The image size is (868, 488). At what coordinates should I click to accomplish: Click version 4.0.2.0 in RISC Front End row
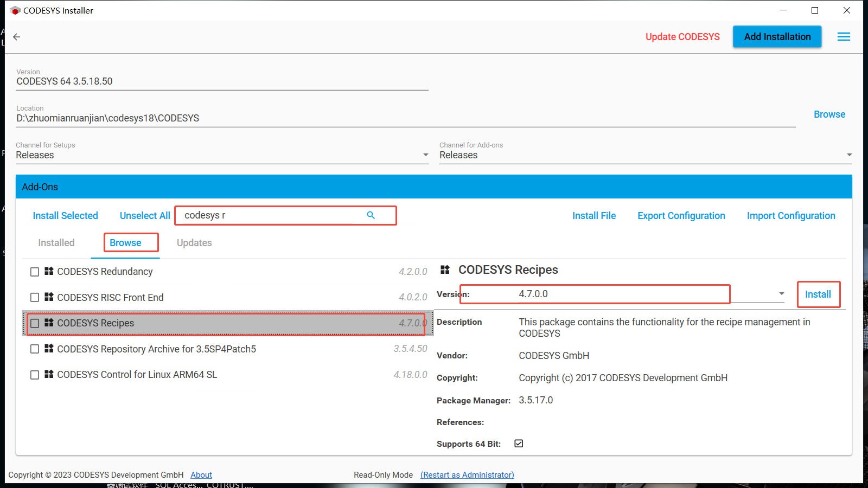tap(413, 297)
